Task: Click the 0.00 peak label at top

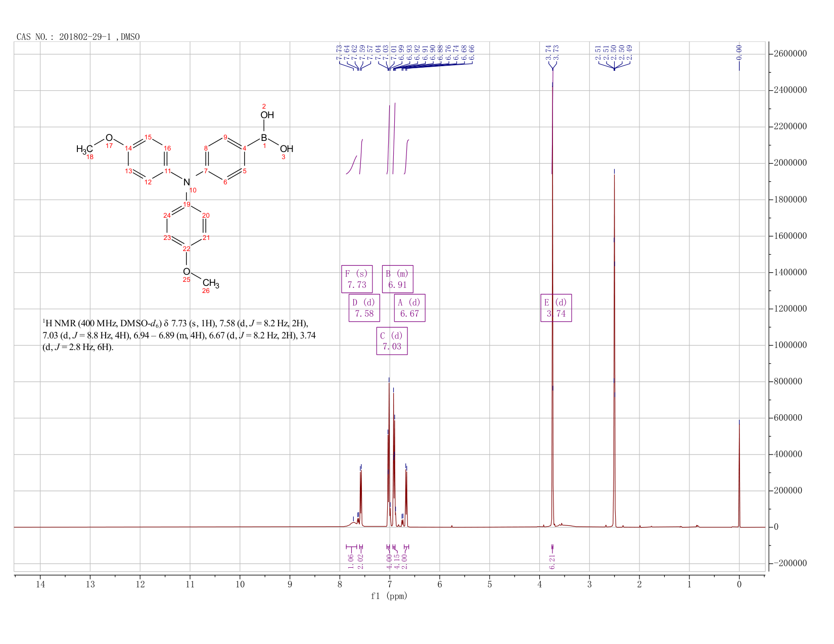Action: (x=739, y=53)
